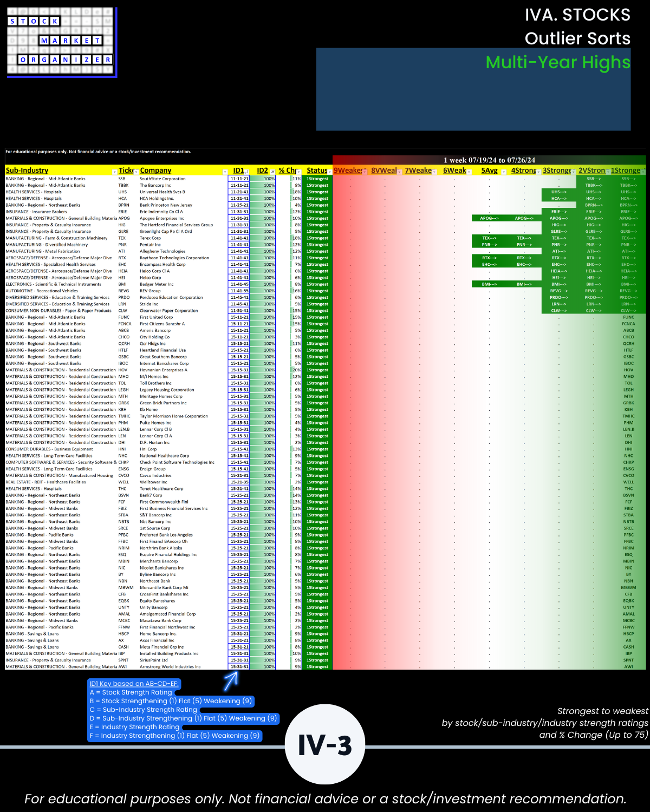Select the Installed Building Products Inc cell
The width and height of the screenshot is (650, 812).
click(x=183, y=653)
